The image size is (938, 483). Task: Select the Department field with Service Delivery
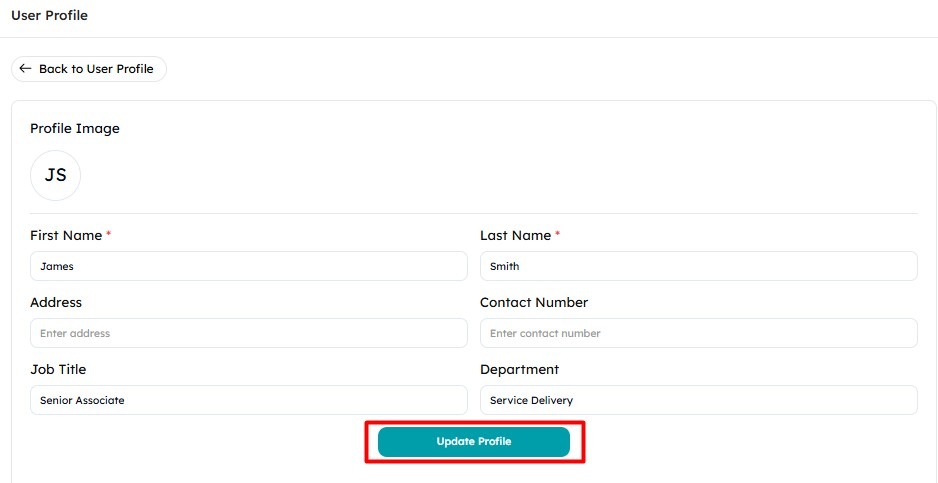(x=699, y=400)
